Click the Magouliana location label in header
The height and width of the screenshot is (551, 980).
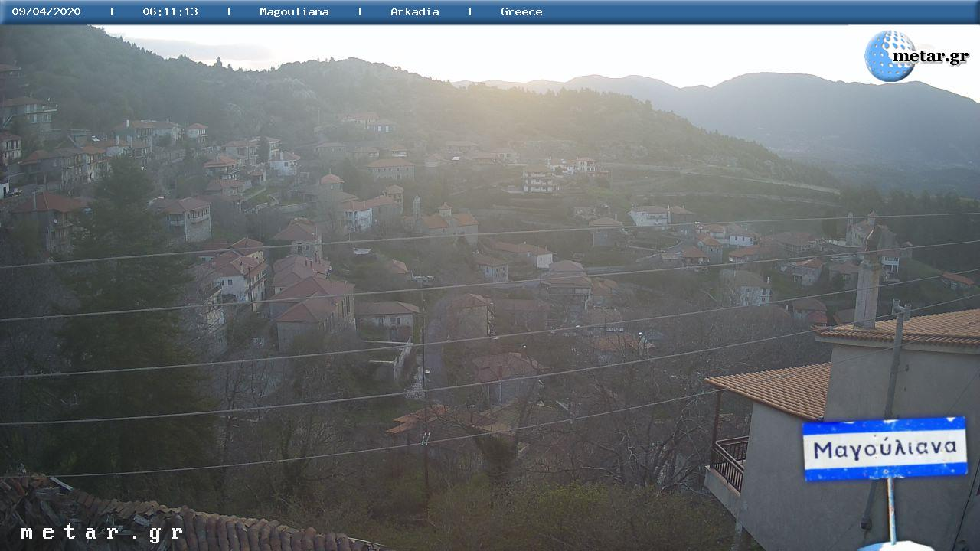(294, 11)
